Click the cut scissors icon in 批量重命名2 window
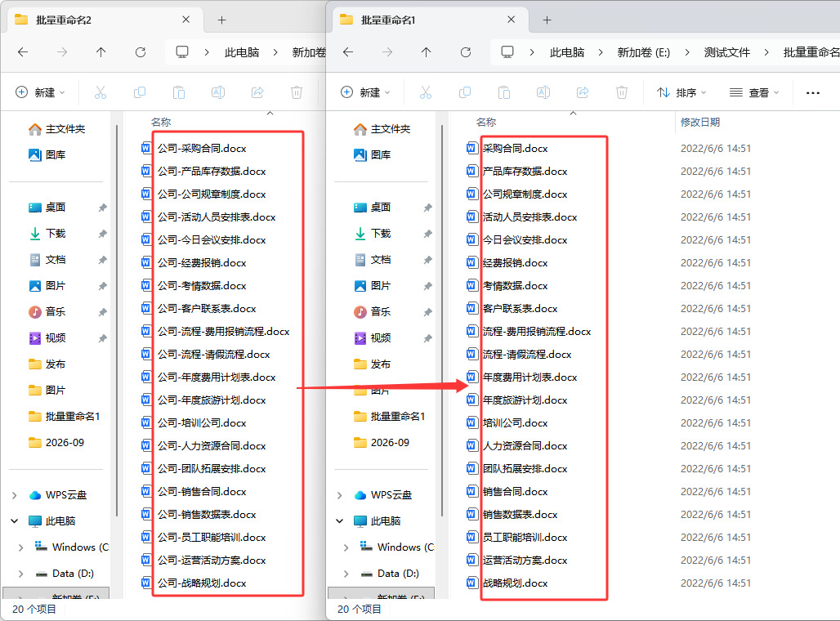This screenshot has width=840, height=621. pyautogui.click(x=101, y=92)
